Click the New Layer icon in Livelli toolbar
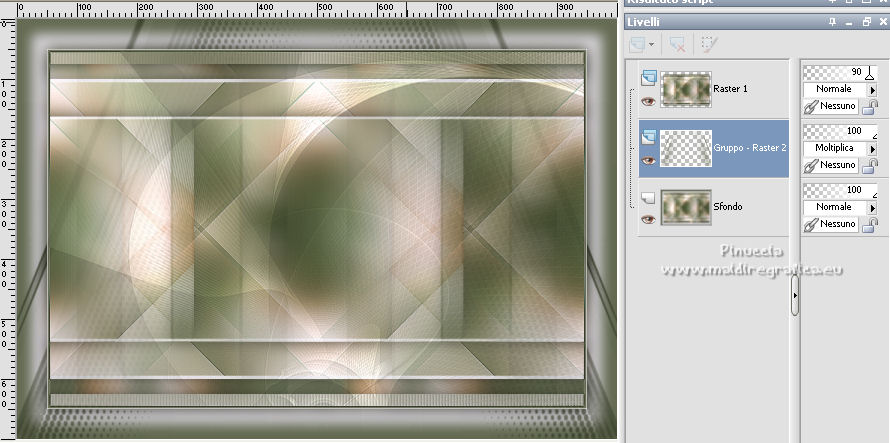Viewport: 890px width, 443px height. pos(637,44)
